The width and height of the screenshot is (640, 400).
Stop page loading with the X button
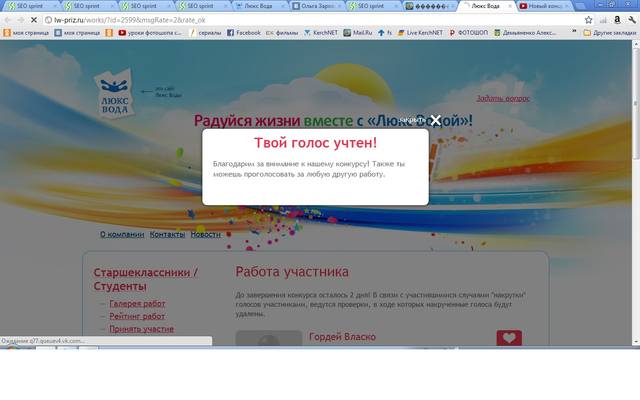(34, 20)
